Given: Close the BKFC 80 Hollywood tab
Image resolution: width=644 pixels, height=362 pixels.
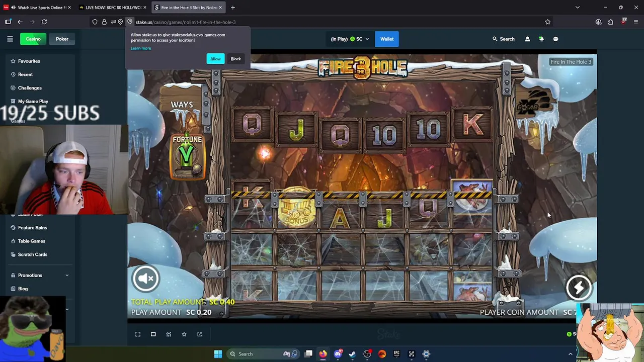Looking at the screenshot, I should (145, 8).
